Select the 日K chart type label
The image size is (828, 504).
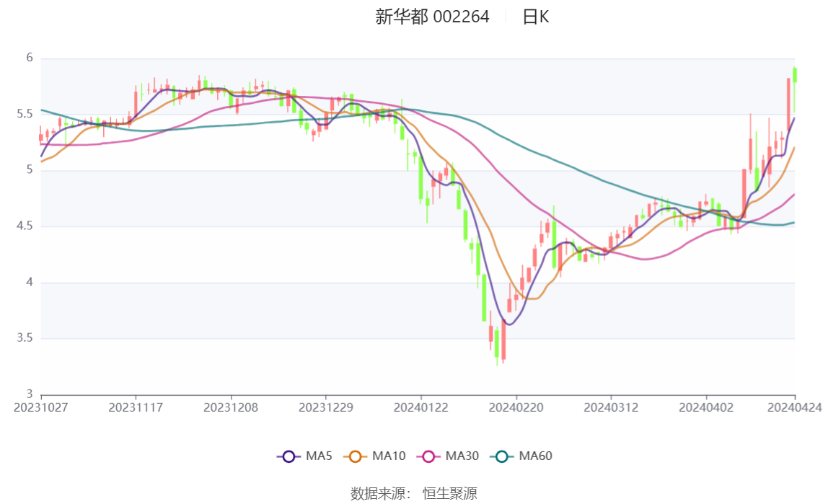tap(536, 17)
